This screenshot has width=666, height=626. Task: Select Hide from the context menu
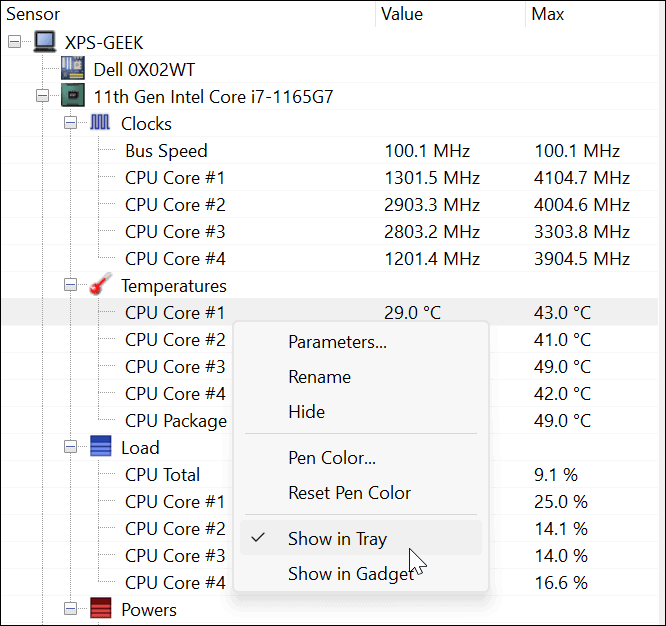306,412
